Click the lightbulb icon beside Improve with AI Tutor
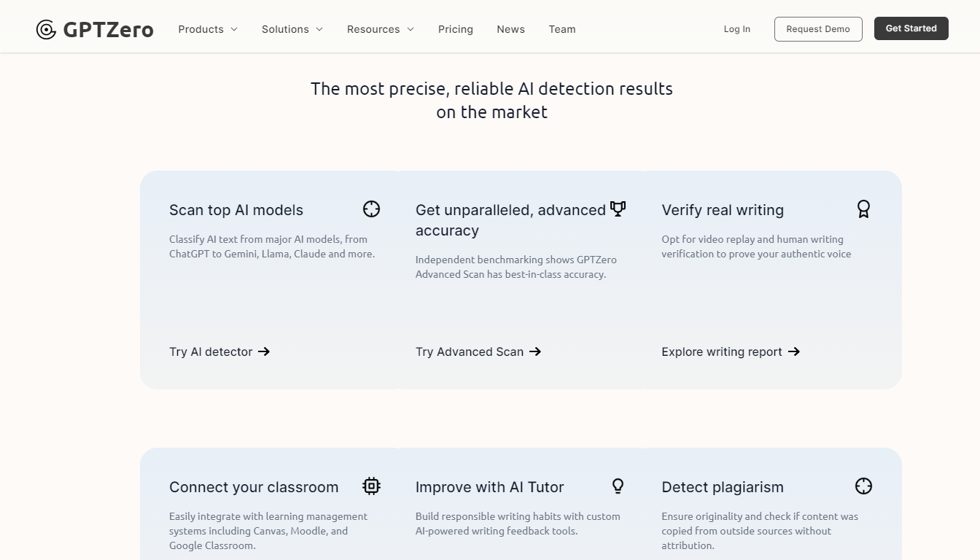 (618, 486)
